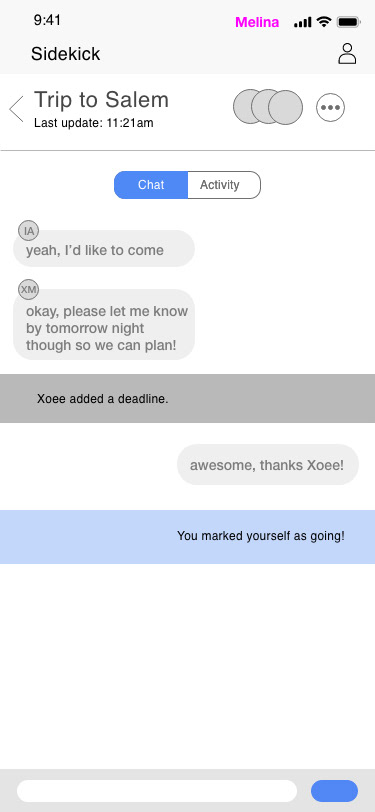The image size is (375, 812).
Task: Go back using the left chevron arrow
Action: [x=17, y=109]
